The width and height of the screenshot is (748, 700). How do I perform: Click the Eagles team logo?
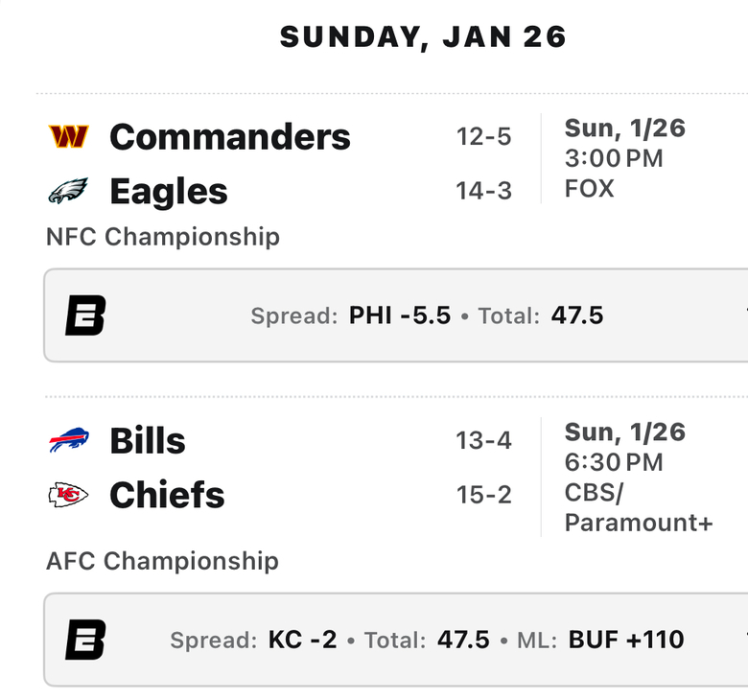pyautogui.click(x=68, y=191)
